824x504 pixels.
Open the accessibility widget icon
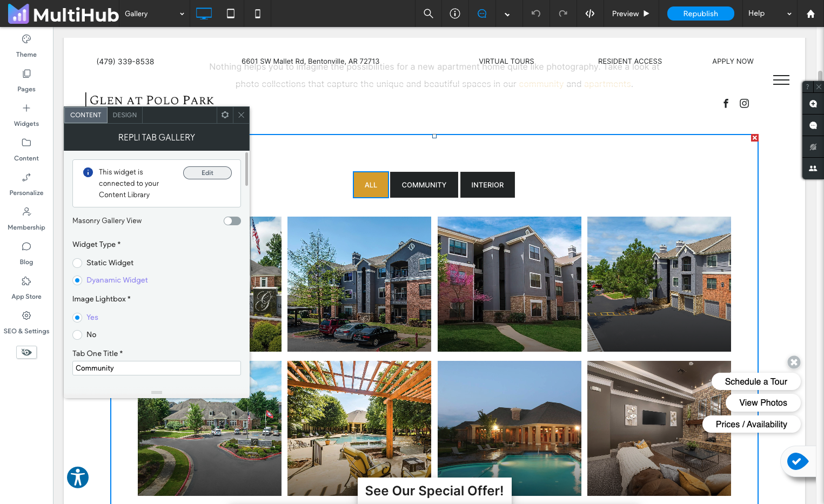click(78, 478)
